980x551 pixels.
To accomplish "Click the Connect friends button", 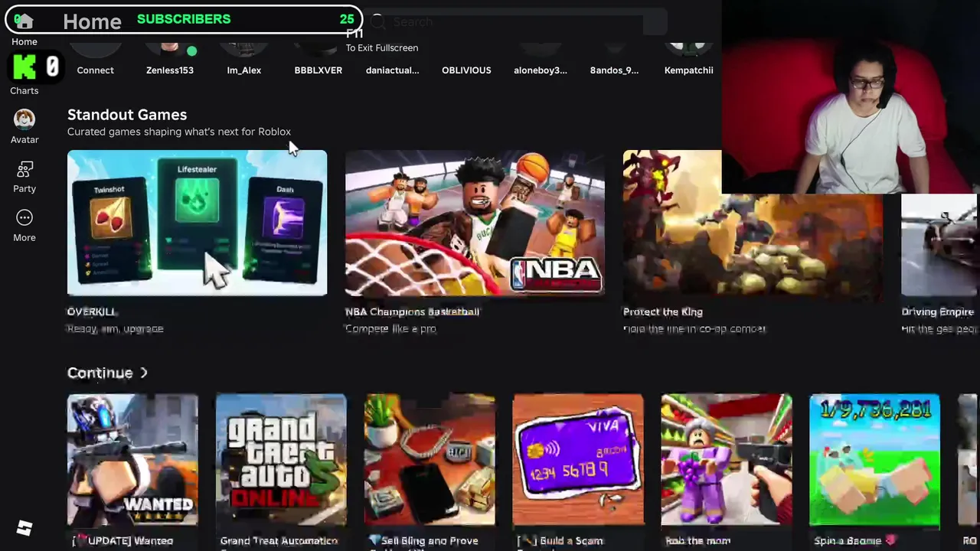I will coord(95,58).
